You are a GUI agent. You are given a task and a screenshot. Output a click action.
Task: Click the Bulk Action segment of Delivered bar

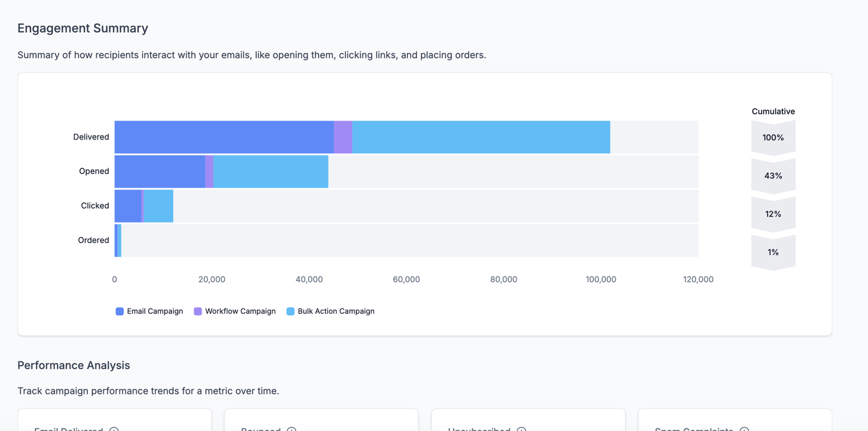point(481,137)
